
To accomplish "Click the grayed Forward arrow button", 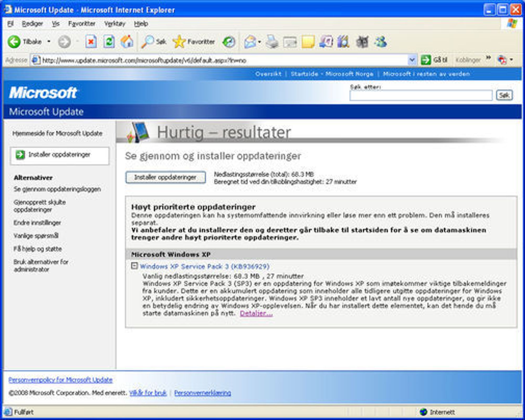I will [x=64, y=42].
